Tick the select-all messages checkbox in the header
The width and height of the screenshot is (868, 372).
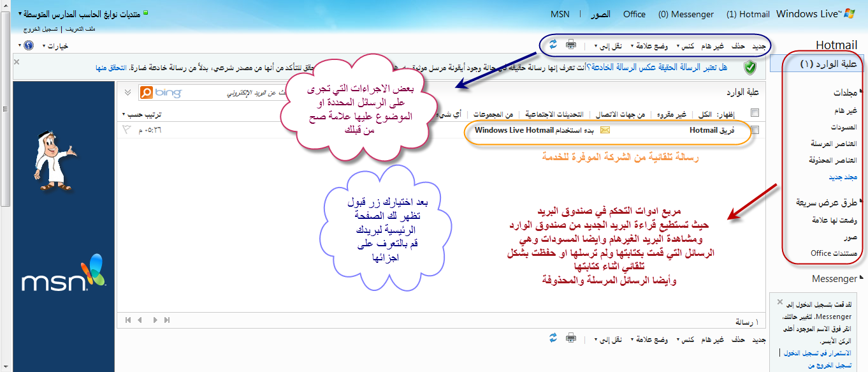tap(755, 114)
